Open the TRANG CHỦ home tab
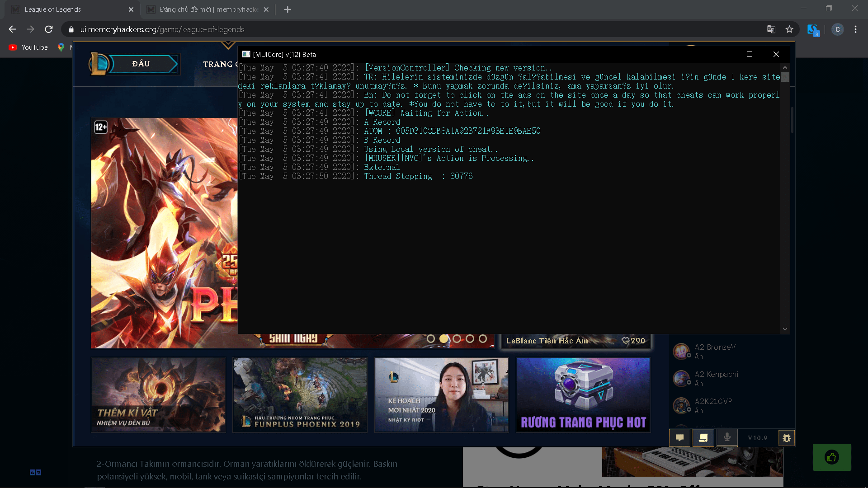The width and height of the screenshot is (868, 488). tap(220, 64)
